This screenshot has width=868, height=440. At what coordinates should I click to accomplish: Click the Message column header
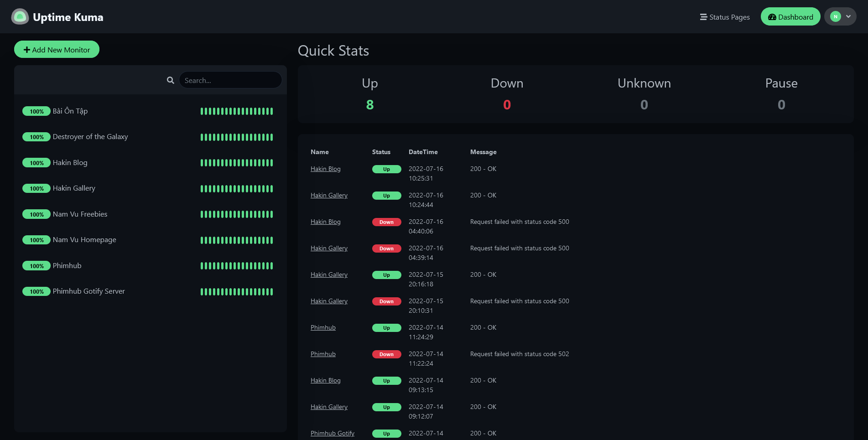[483, 152]
